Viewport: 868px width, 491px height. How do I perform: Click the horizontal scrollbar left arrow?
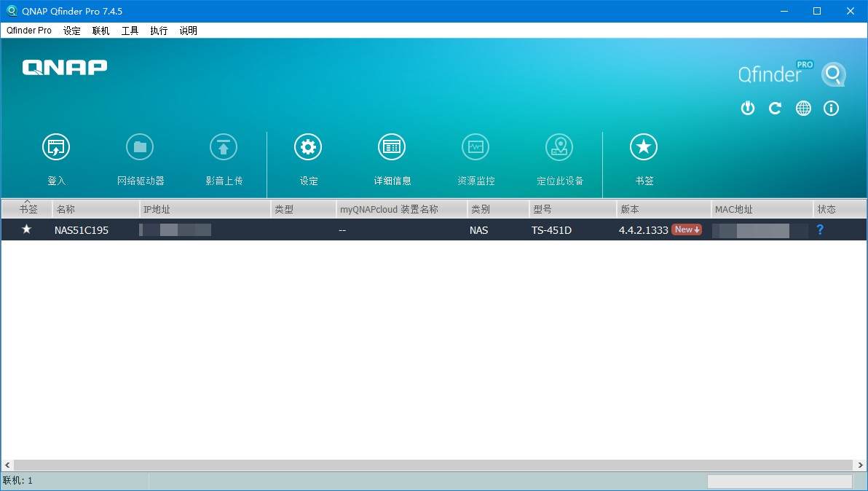point(7,465)
